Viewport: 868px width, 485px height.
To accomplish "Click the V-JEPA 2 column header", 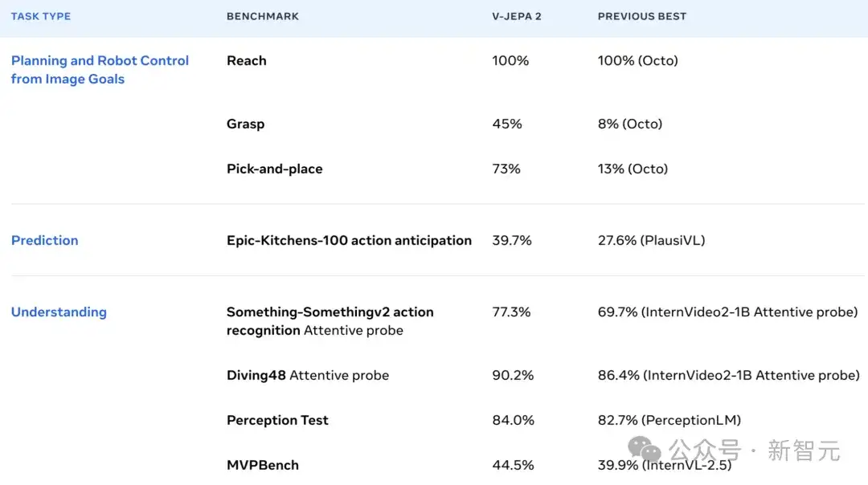I will pos(517,17).
